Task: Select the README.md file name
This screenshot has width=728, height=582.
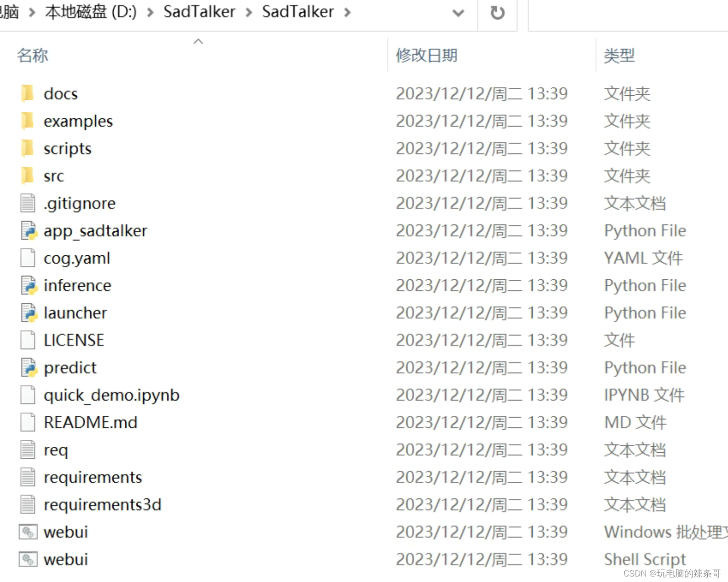Action: coord(91,423)
